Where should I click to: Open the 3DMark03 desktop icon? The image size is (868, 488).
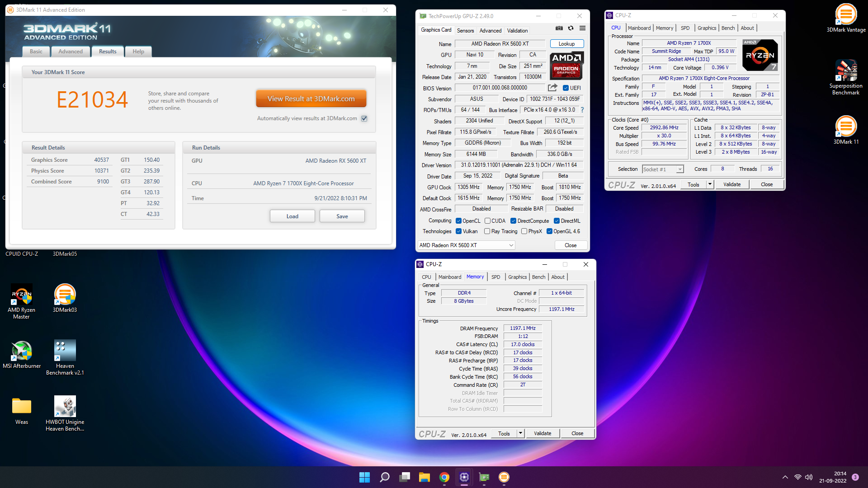click(65, 298)
